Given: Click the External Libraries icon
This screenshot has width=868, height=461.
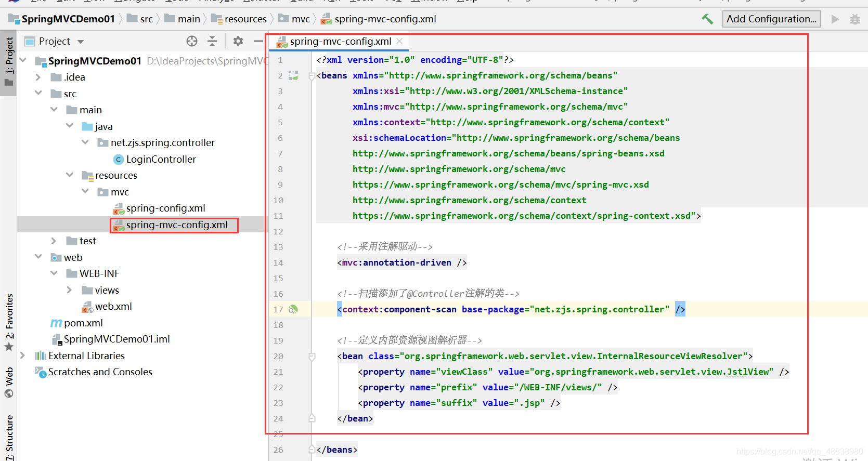Looking at the screenshot, I should [40, 356].
